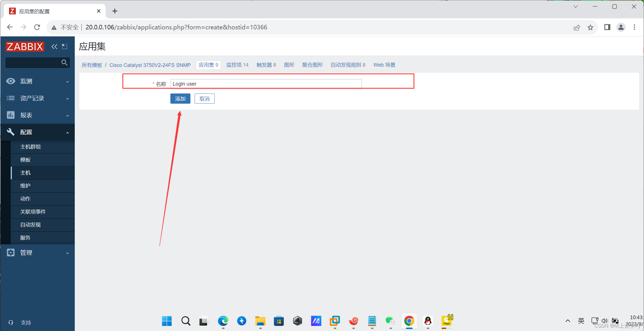Reload the page

pyautogui.click(x=37, y=27)
